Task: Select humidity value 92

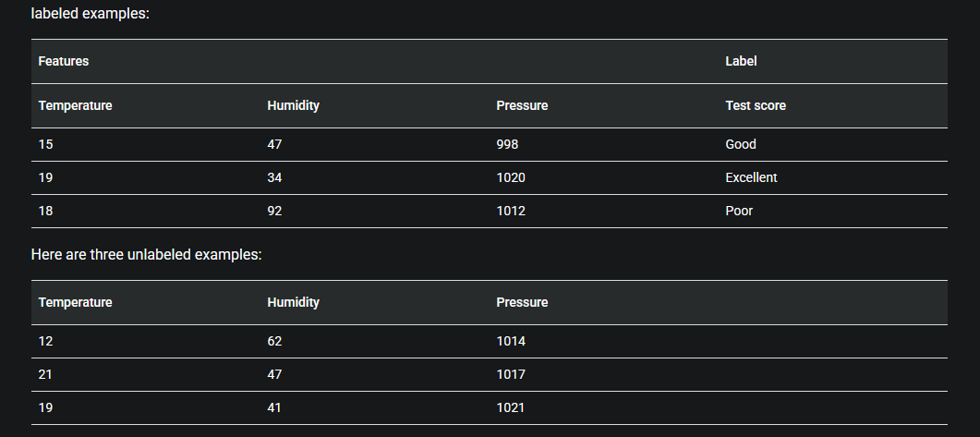Action: 375,211
